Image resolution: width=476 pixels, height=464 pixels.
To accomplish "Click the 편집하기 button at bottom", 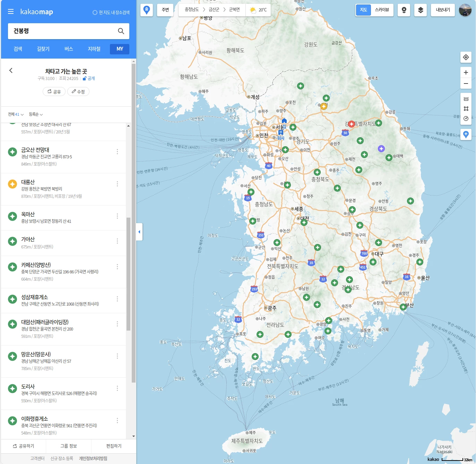I will (114, 446).
